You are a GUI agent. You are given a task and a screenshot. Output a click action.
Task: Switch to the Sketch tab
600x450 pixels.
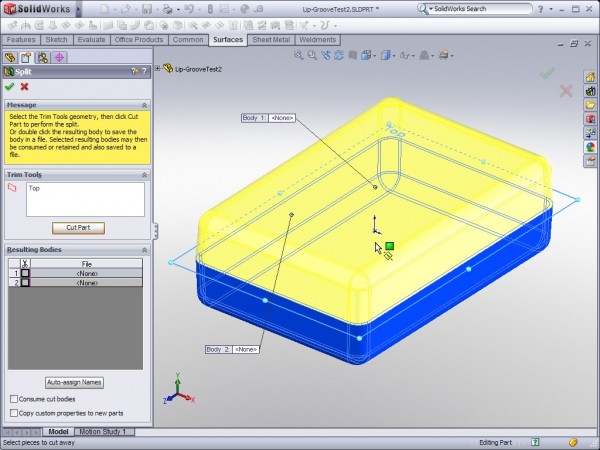pos(56,40)
